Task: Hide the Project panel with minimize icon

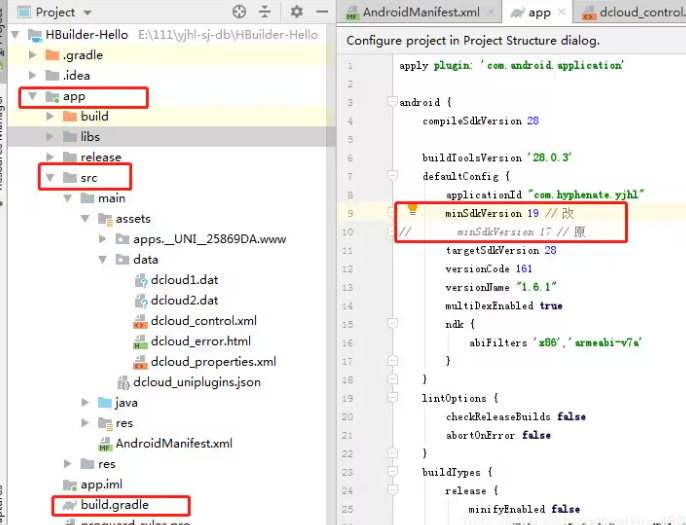Action: [x=322, y=12]
